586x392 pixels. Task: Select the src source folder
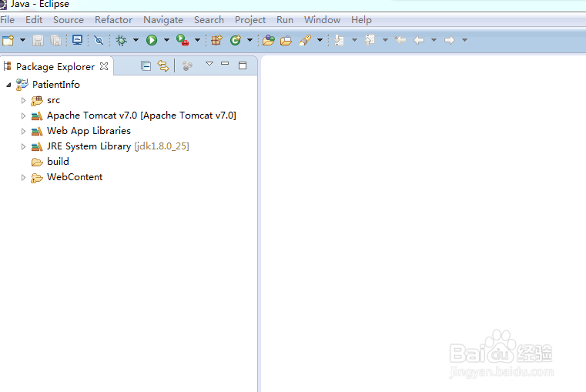[53, 100]
